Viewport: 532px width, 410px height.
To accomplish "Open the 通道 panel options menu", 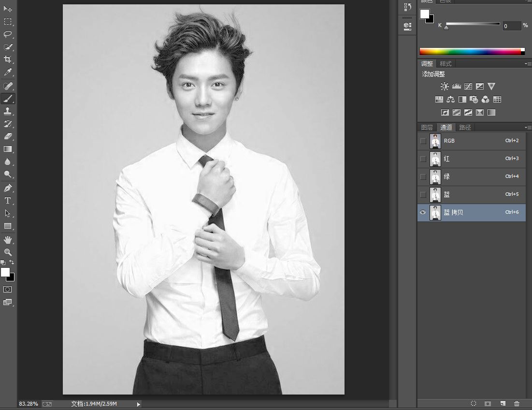I will [528, 127].
